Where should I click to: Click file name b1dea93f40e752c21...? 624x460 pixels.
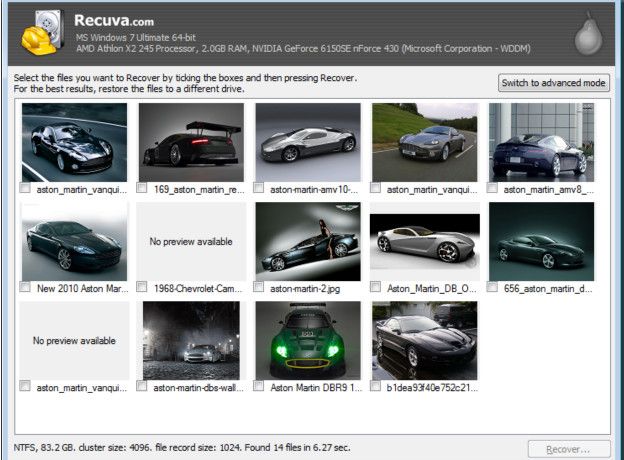(432, 388)
